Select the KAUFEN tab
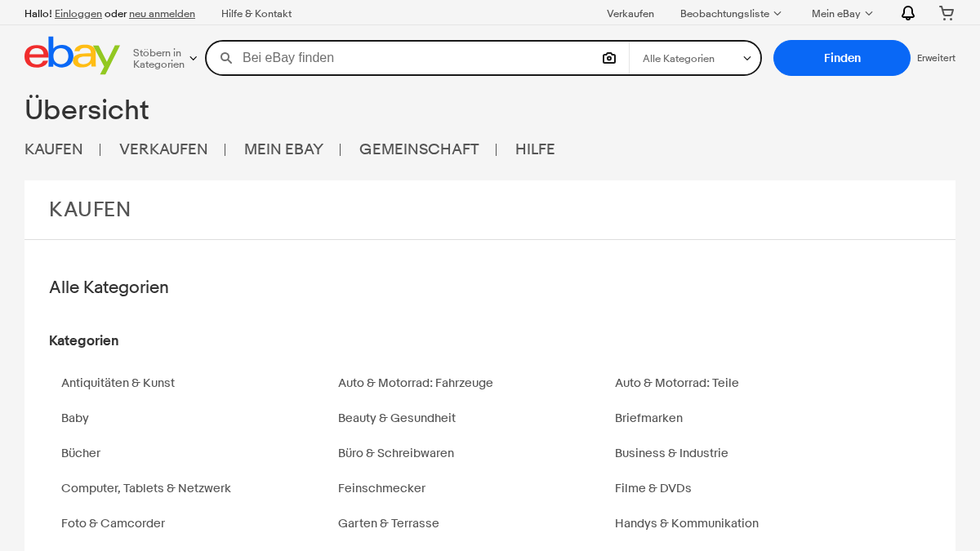 [54, 149]
